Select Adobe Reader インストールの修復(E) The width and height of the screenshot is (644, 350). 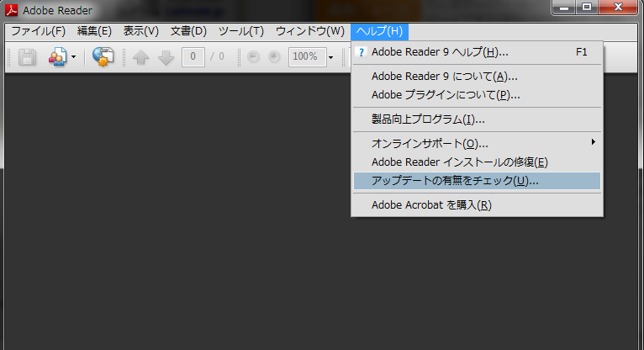click(477, 162)
